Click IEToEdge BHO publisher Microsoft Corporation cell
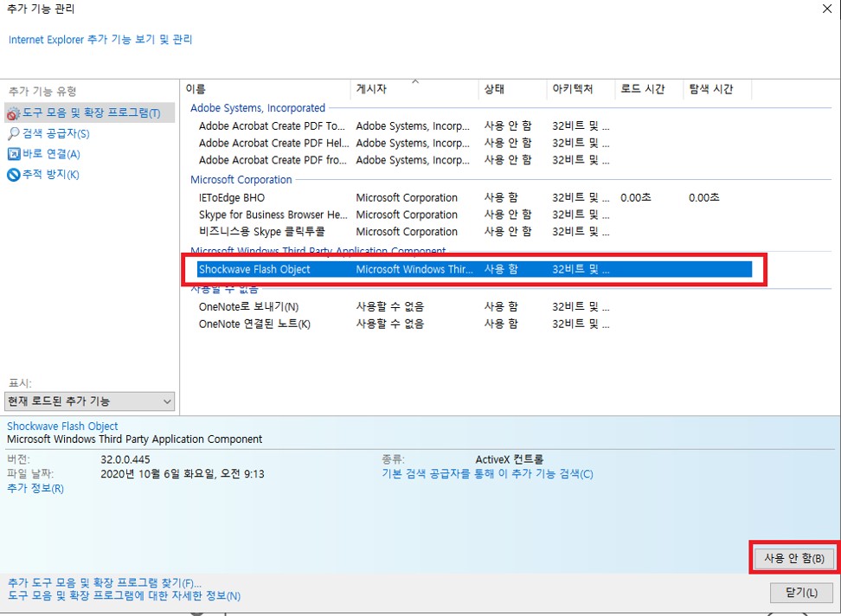 click(x=407, y=198)
